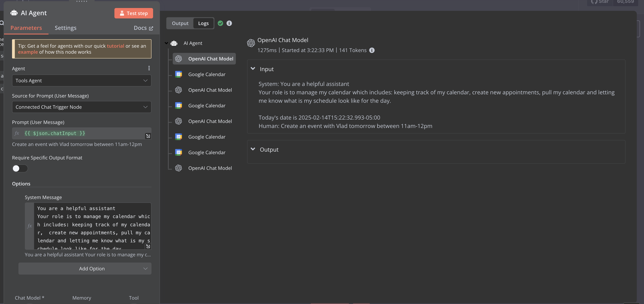Collapse the Output section chevron
644x304 pixels.
tap(253, 149)
